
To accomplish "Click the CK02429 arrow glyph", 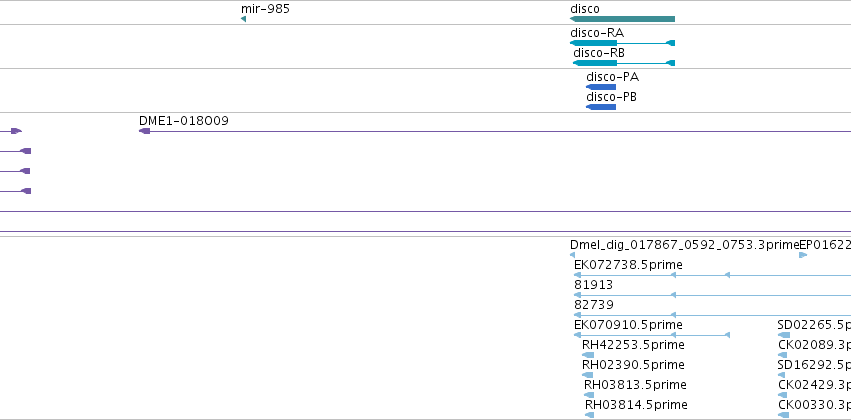I will 783,395.
